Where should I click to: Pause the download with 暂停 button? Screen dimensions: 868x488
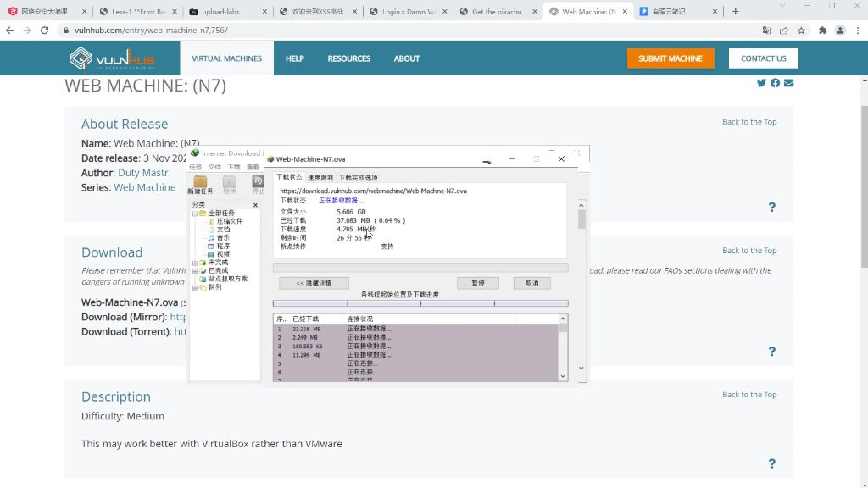(x=478, y=283)
